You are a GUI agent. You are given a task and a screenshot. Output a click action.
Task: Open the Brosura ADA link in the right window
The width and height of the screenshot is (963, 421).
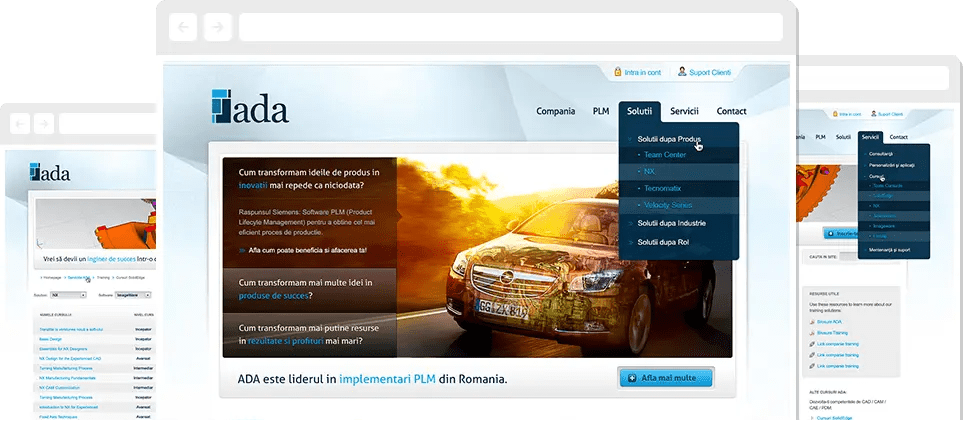[x=829, y=321]
